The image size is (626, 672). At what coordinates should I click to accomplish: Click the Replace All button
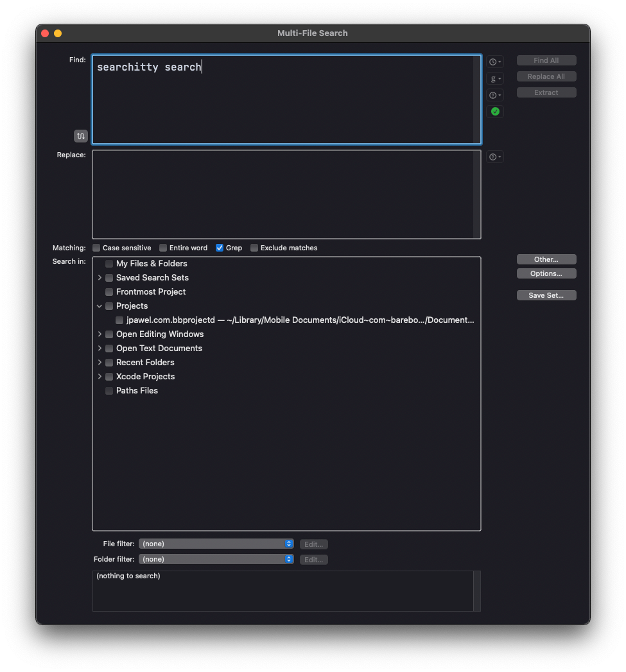click(x=546, y=76)
